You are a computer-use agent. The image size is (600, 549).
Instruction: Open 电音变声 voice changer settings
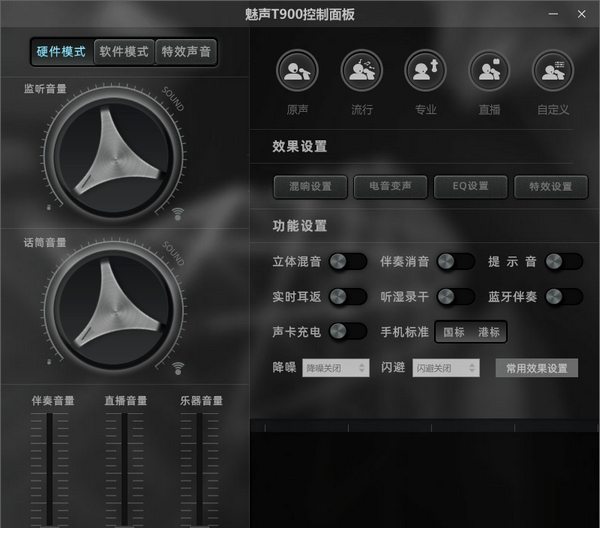(x=390, y=187)
